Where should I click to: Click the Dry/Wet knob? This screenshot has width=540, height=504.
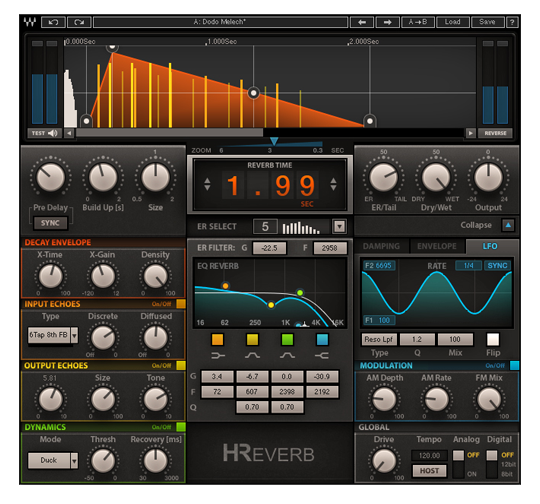pyautogui.click(x=436, y=177)
